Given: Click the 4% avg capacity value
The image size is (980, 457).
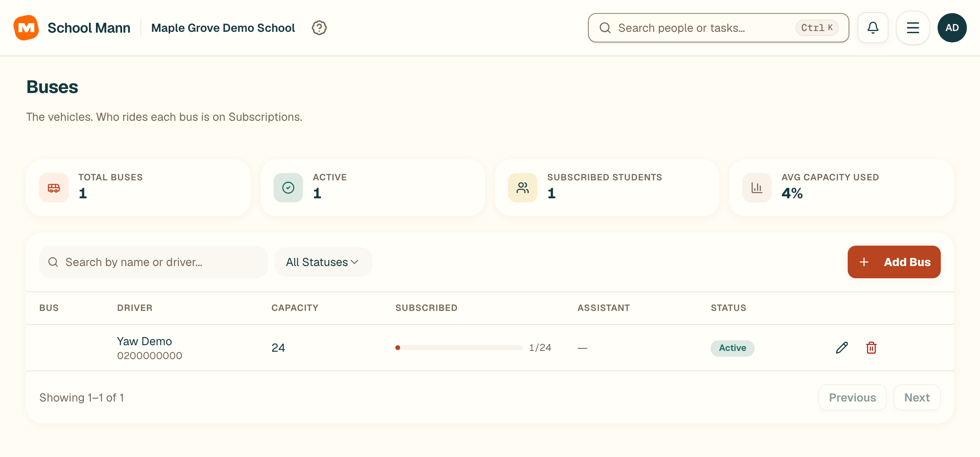Looking at the screenshot, I should 792,193.
